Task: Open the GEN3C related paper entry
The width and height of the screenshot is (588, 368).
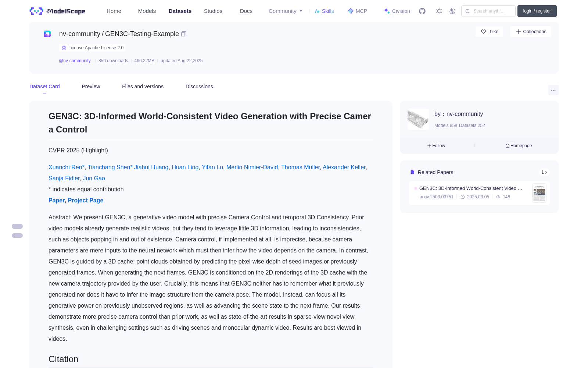Action: pyautogui.click(x=479, y=193)
